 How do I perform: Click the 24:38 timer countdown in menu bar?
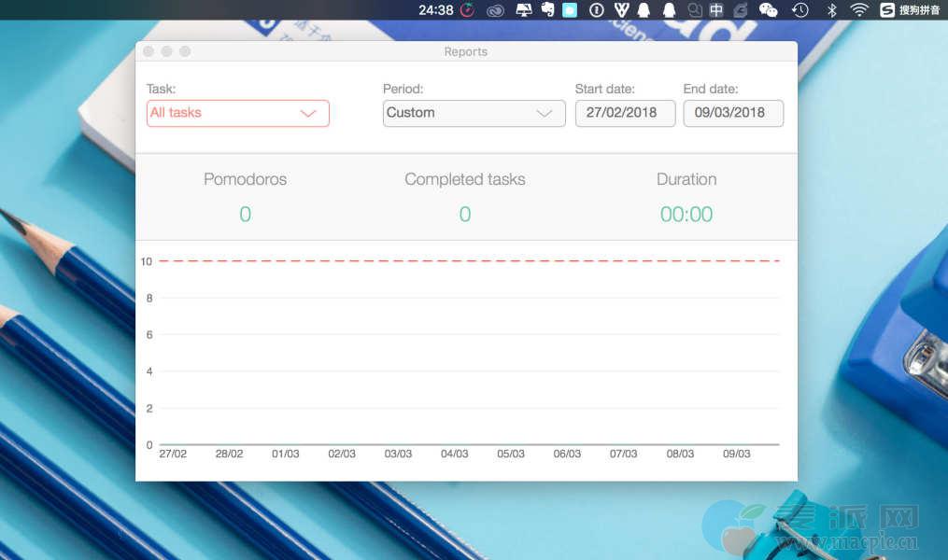click(435, 10)
